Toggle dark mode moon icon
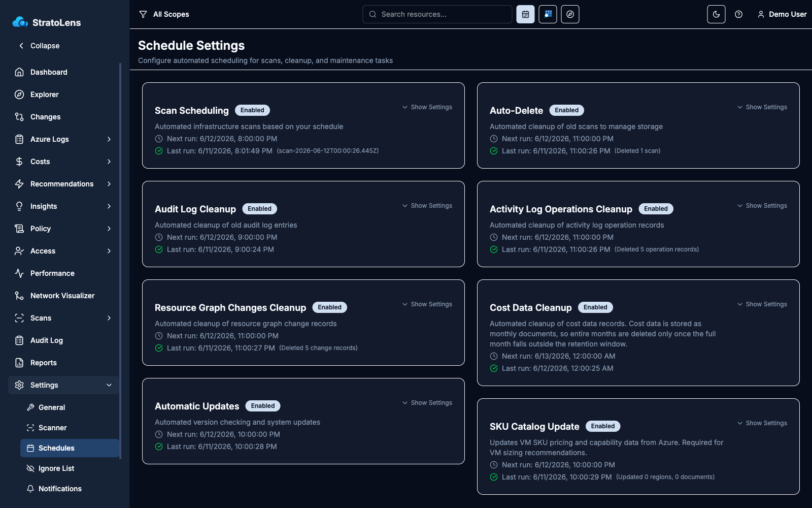 coord(716,14)
